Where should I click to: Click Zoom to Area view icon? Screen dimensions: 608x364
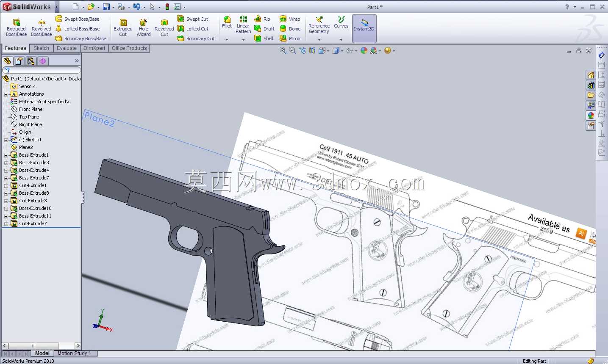[x=292, y=50]
